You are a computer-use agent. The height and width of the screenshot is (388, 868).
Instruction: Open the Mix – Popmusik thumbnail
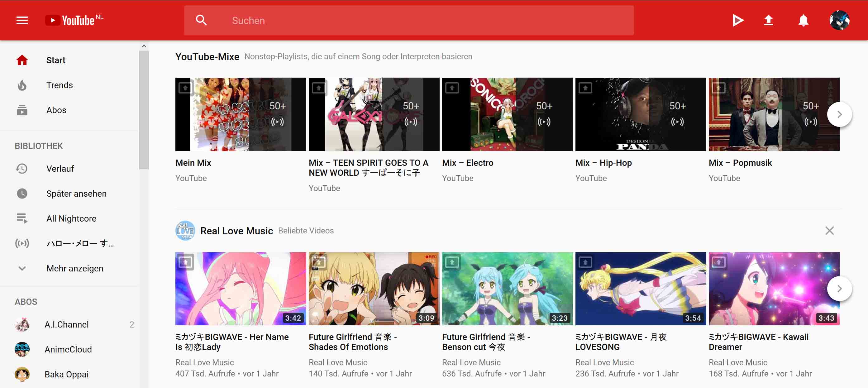[x=774, y=114]
